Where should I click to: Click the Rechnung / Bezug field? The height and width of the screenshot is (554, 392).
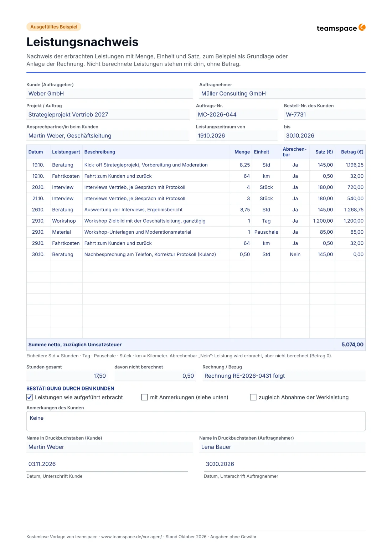coord(284,376)
